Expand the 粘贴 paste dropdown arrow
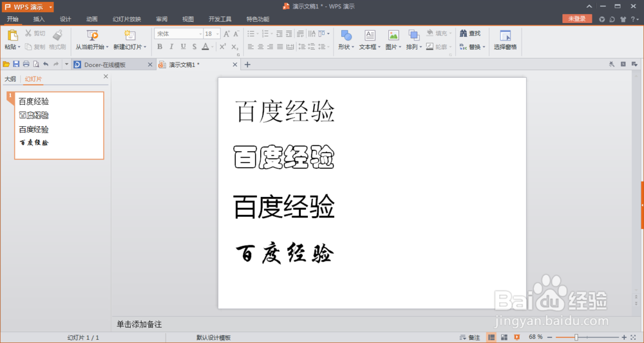 tap(19, 47)
